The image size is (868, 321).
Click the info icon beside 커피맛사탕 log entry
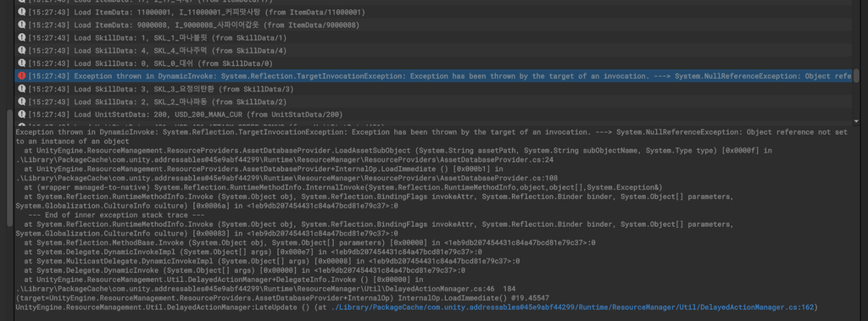[21, 12]
